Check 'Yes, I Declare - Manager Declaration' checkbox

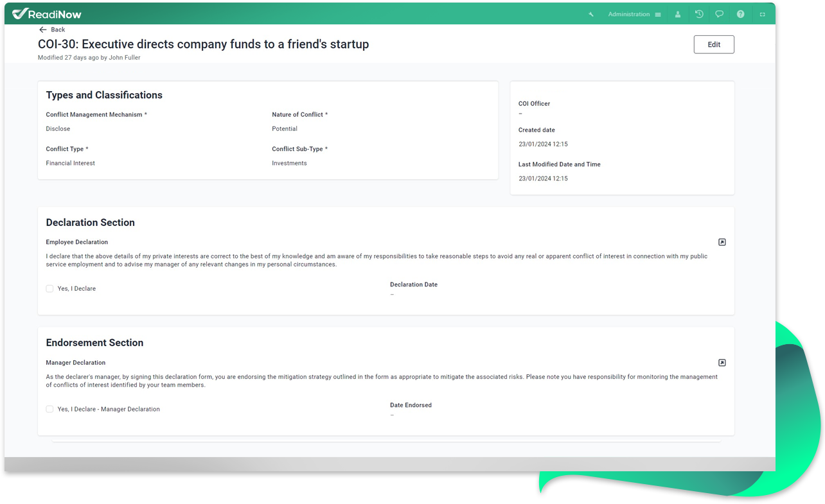[49, 409]
